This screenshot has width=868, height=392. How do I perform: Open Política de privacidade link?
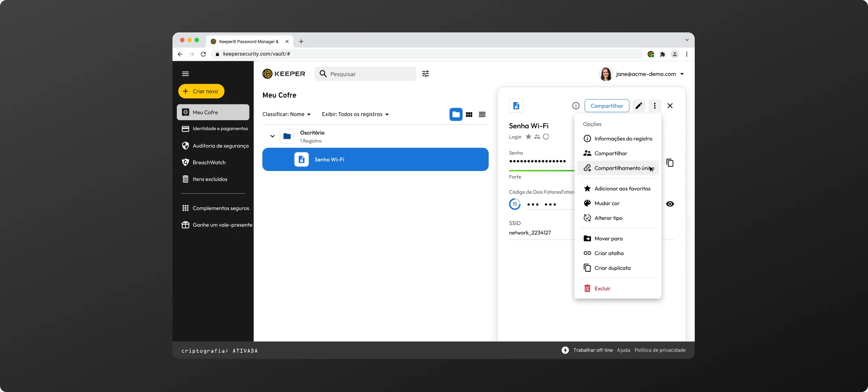tap(660, 350)
